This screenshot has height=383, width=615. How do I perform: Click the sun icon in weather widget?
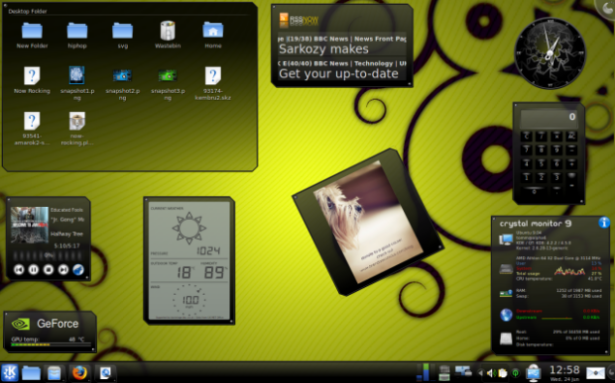[189, 227]
